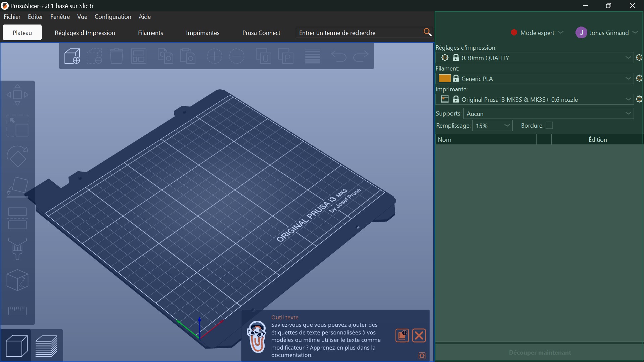This screenshot has width=644, height=362.
Task: Select the Scale tool in left toolbar
Action: click(x=17, y=126)
